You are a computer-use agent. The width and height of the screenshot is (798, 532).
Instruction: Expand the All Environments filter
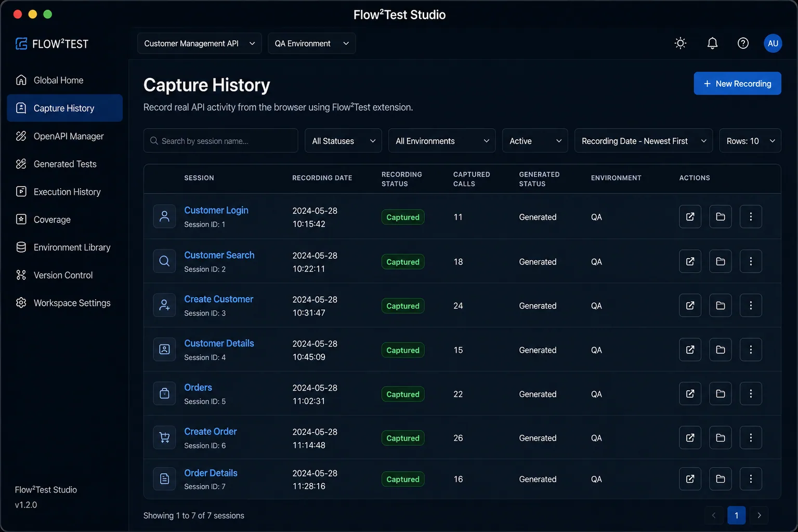tap(442, 141)
